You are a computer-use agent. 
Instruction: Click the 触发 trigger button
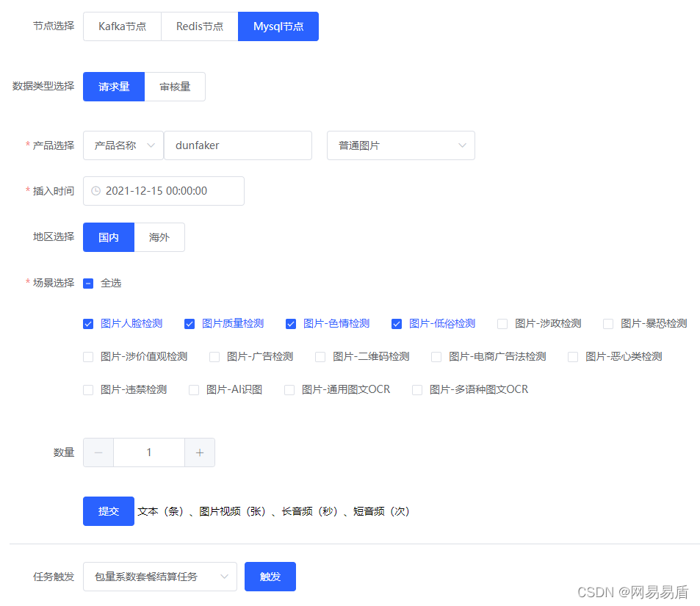270,577
